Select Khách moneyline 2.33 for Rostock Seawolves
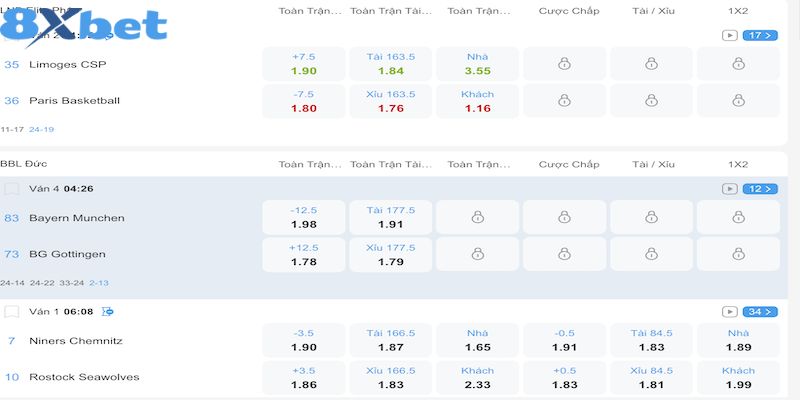 click(478, 378)
